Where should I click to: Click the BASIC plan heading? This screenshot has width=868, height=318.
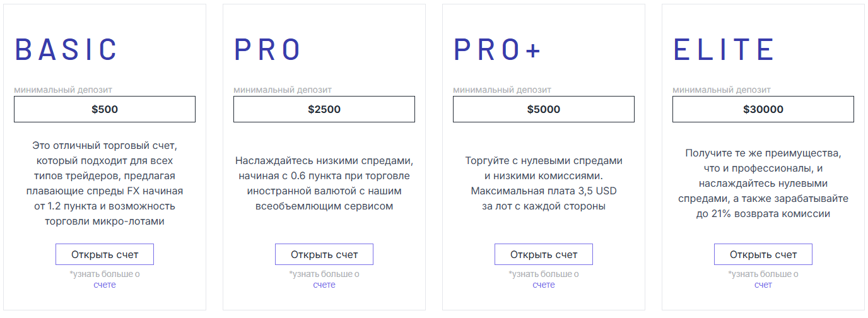tap(66, 50)
